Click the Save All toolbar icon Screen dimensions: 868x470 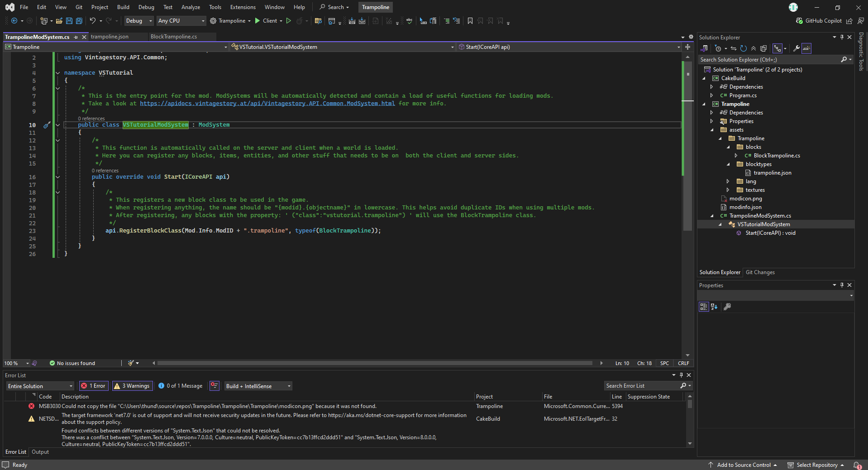[x=79, y=21]
